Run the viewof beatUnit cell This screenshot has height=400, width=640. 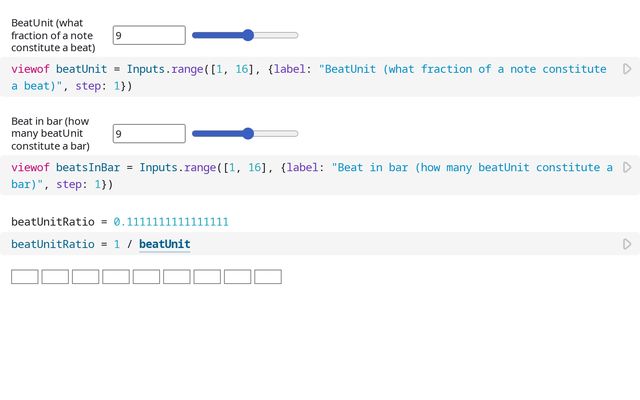[627, 69]
